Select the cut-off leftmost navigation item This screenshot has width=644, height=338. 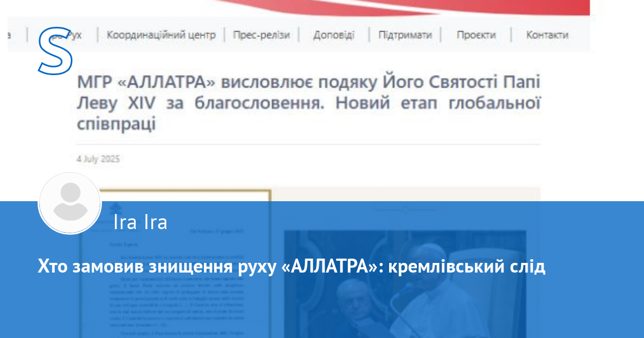10,35
